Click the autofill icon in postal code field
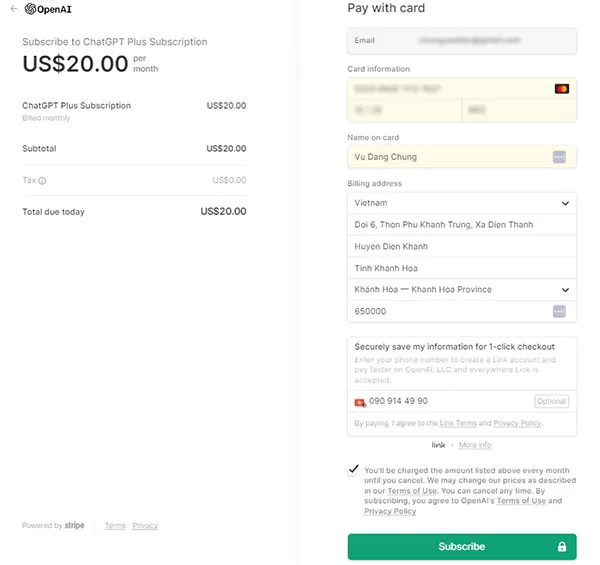This screenshot has width=600, height=565. [559, 311]
